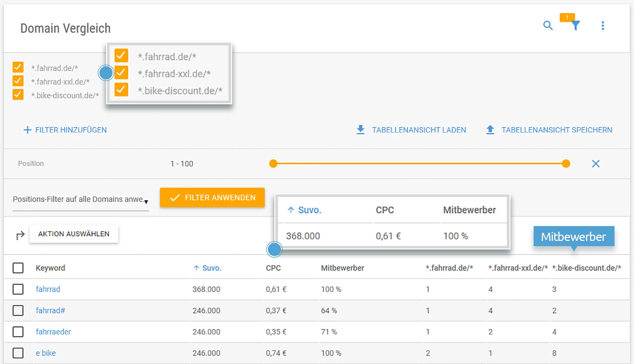This screenshot has width=634, height=364.
Task: Click the plus icon beside Filter hinzufügen
Action: coord(27,130)
